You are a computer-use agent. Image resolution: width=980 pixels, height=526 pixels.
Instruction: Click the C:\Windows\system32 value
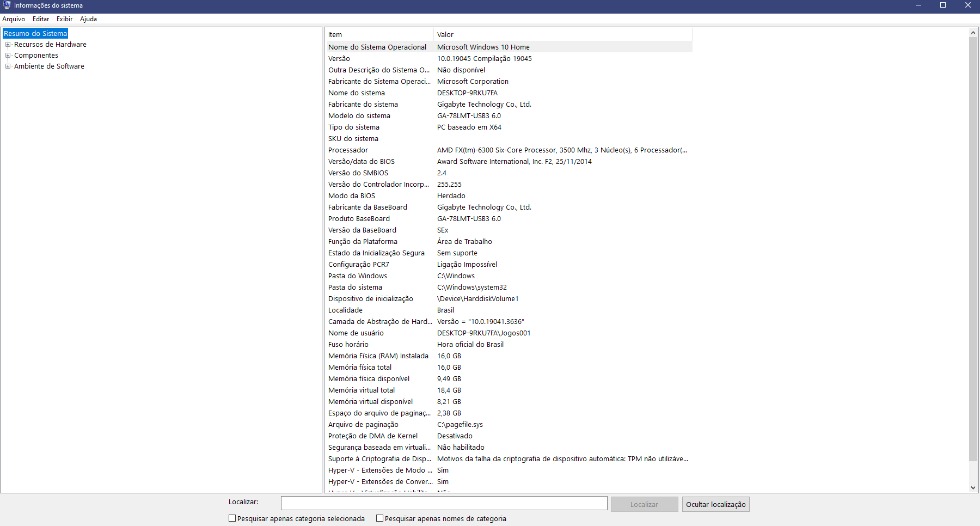471,288
